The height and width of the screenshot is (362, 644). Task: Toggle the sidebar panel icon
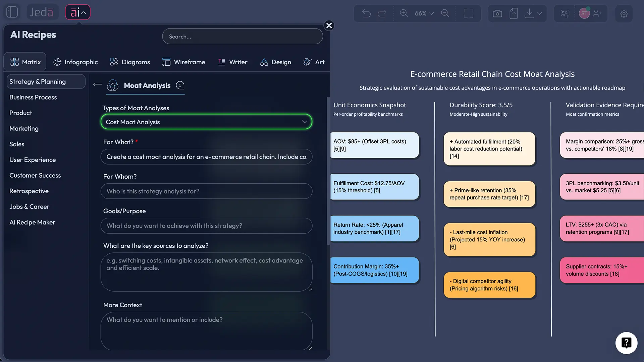click(12, 12)
